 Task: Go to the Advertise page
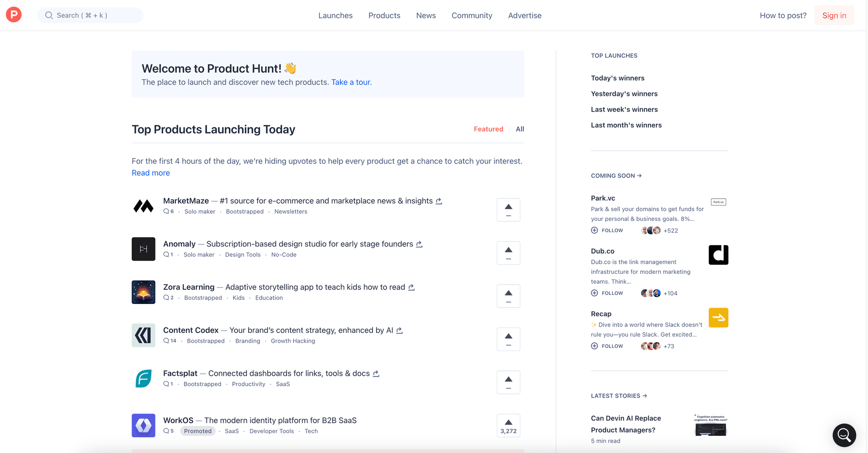[525, 15]
